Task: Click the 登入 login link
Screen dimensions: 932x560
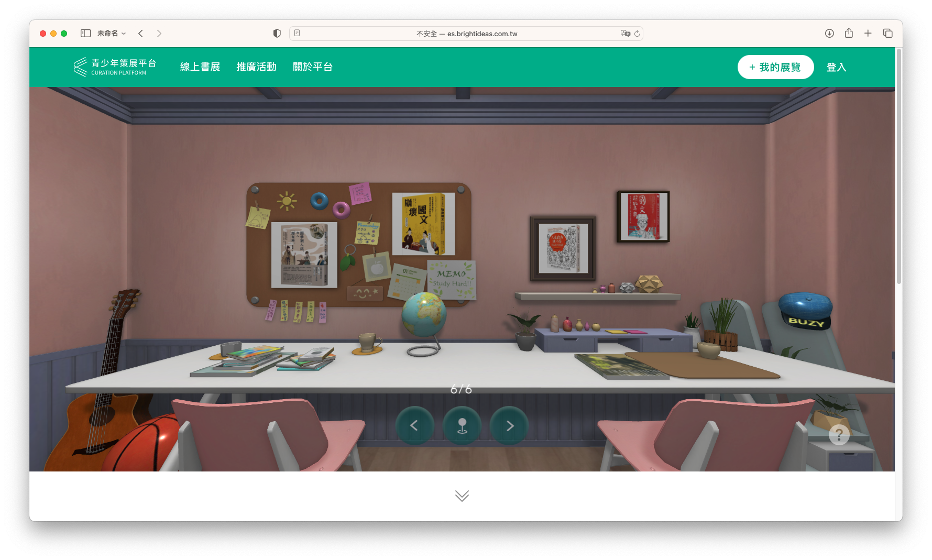Action: (x=836, y=67)
